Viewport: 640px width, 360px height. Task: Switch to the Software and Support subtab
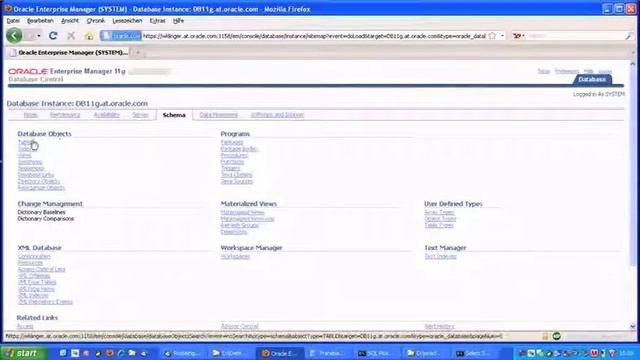278,115
